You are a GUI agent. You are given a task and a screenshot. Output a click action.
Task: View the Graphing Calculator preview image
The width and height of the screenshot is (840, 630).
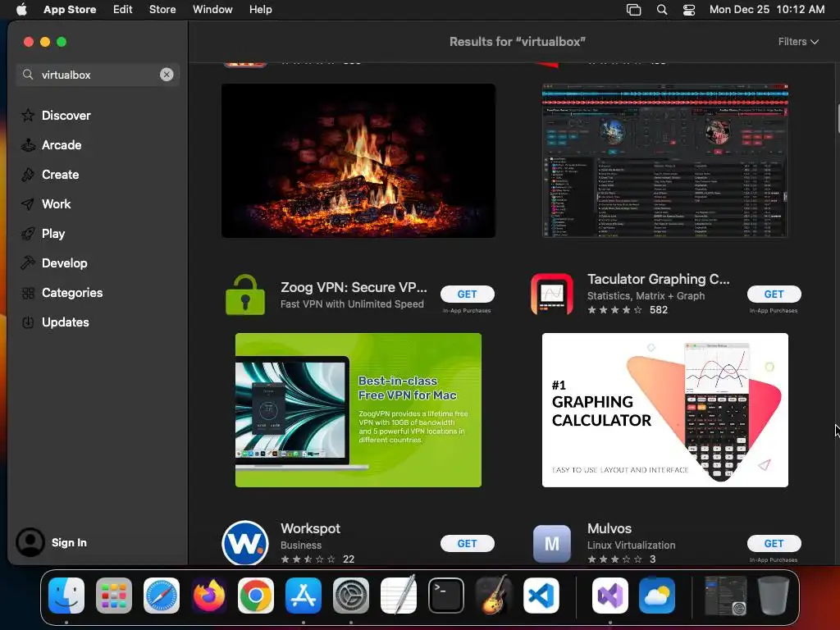coord(664,410)
